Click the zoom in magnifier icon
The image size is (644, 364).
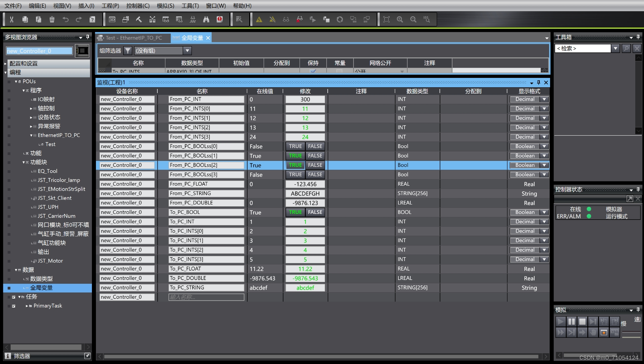point(399,19)
